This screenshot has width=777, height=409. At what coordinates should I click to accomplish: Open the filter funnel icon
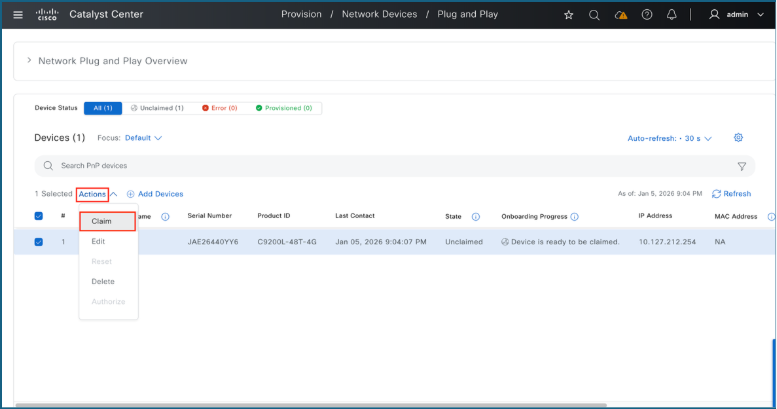point(742,167)
